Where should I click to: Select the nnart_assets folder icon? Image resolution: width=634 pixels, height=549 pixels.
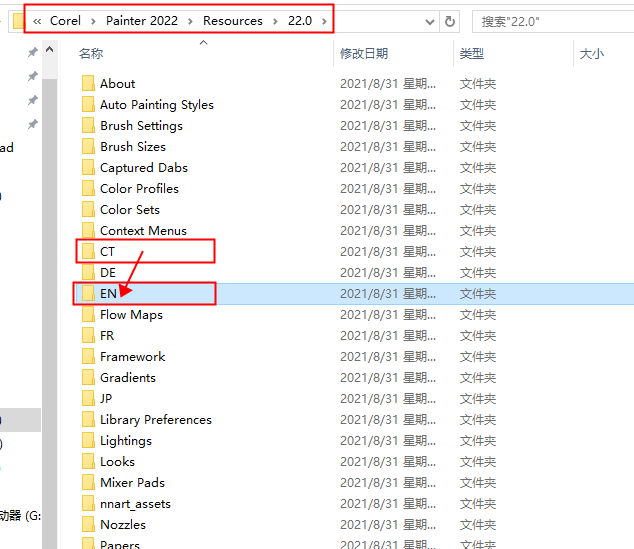[88, 503]
